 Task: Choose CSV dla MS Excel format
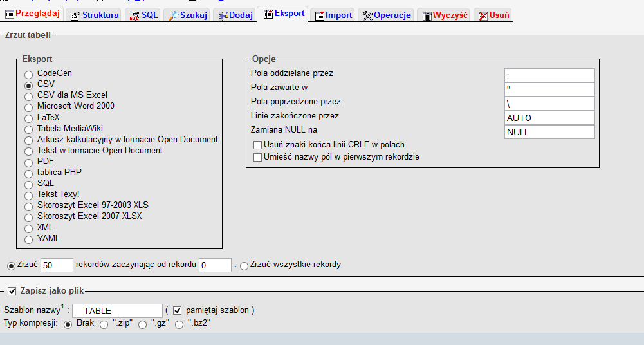coord(28,97)
